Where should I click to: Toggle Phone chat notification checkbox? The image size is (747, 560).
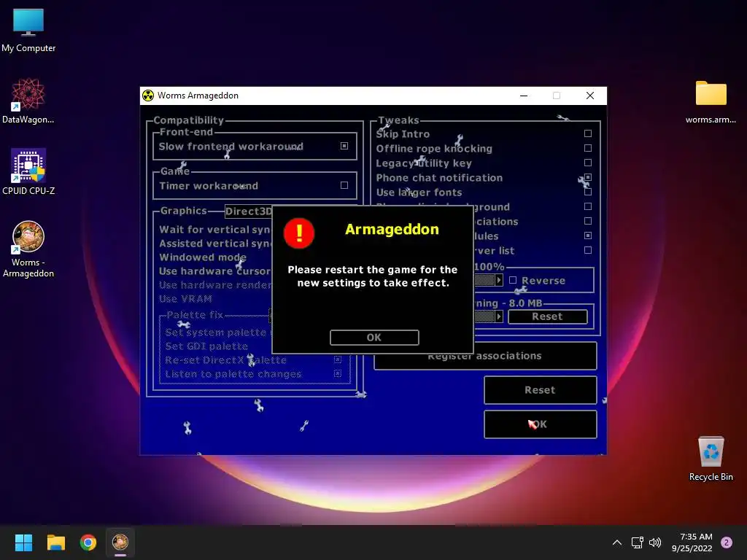pyautogui.click(x=588, y=177)
